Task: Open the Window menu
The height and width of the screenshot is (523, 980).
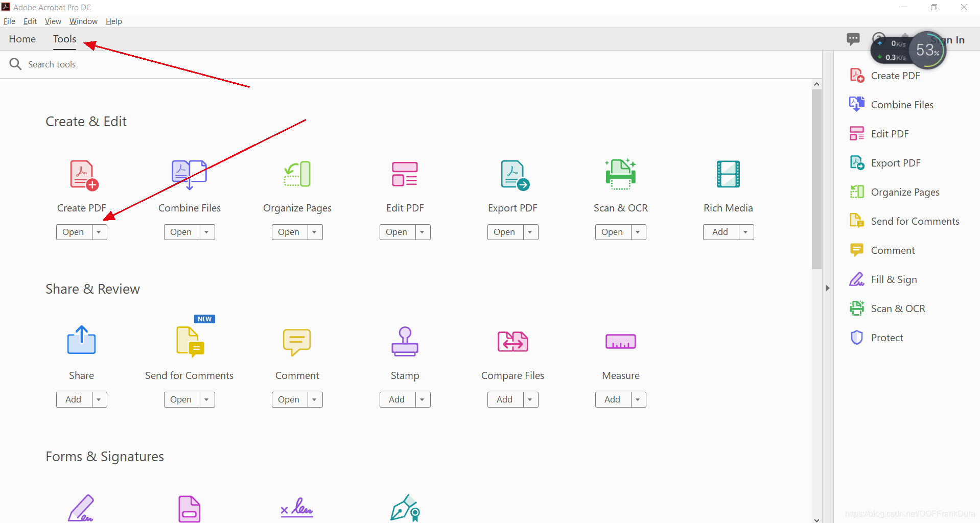Action: (x=83, y=21)
